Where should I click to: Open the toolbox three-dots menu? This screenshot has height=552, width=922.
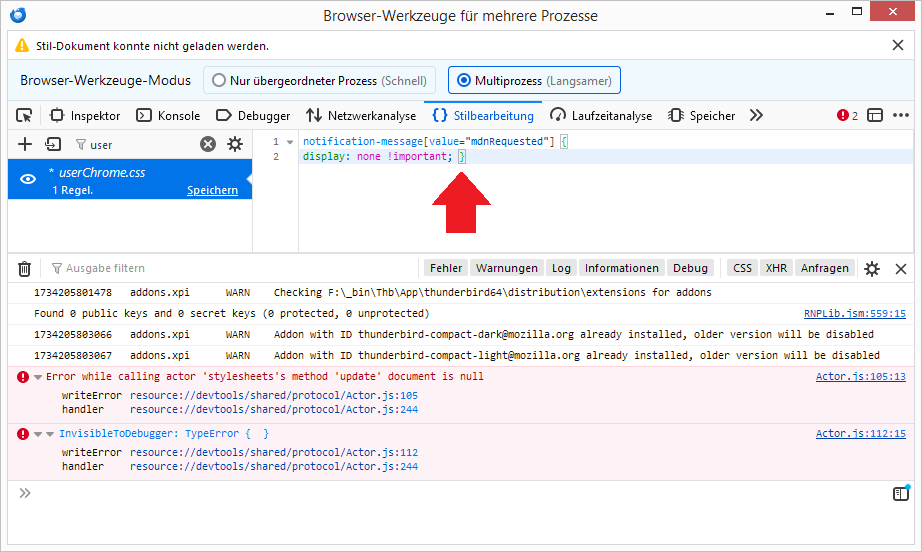[x=901, y=116]
